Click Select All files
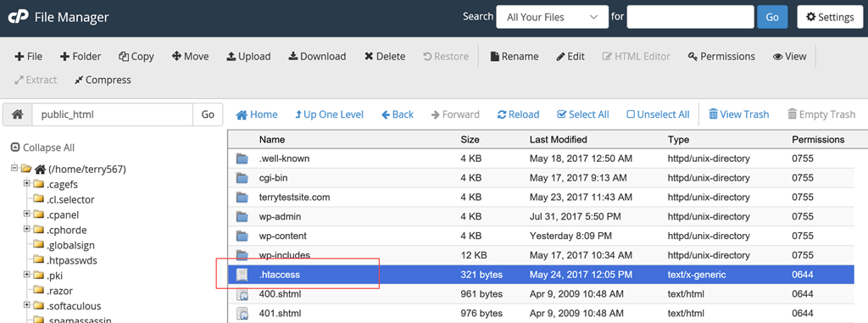Screen dimensions: 868x323 click(583, 114)
